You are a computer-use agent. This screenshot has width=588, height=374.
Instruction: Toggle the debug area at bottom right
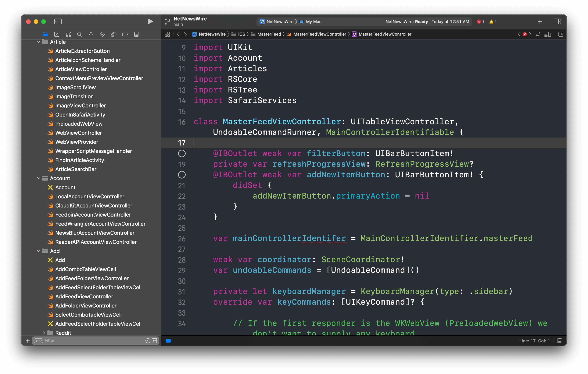pyautogui.click(x=560, y=341)
